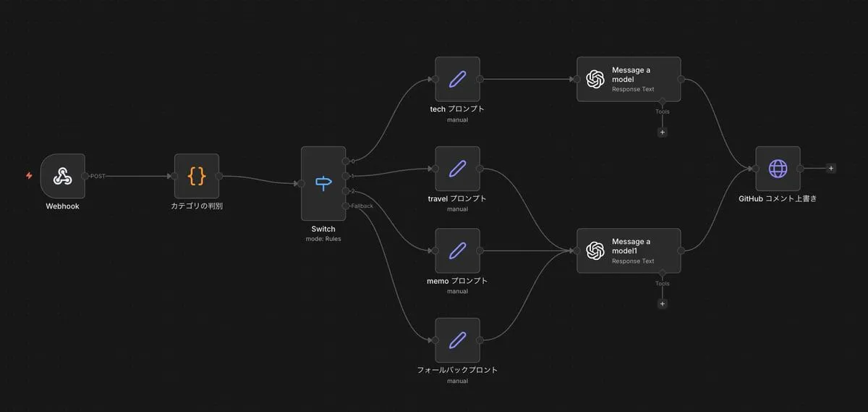Image resolution: width=868 pixels, height=412 pixels.
Task: Open the travel プロンプト edit node
Action: 457,169
